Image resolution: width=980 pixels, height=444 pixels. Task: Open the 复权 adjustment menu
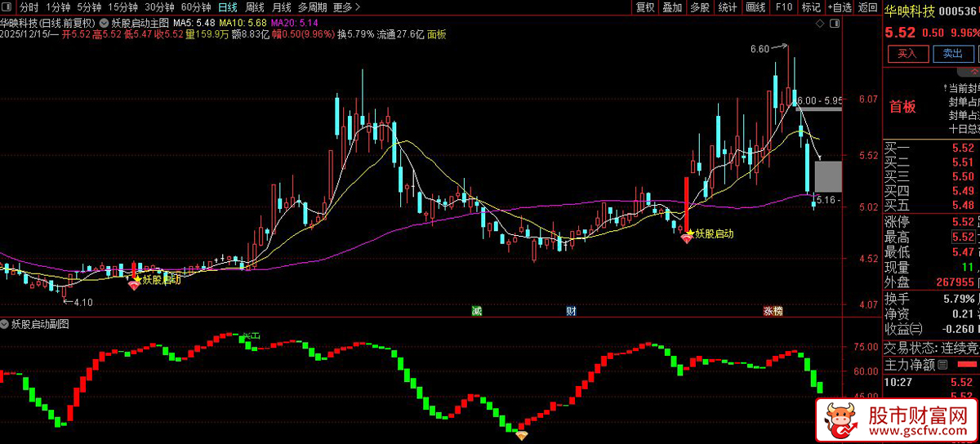tap(645, 7)
